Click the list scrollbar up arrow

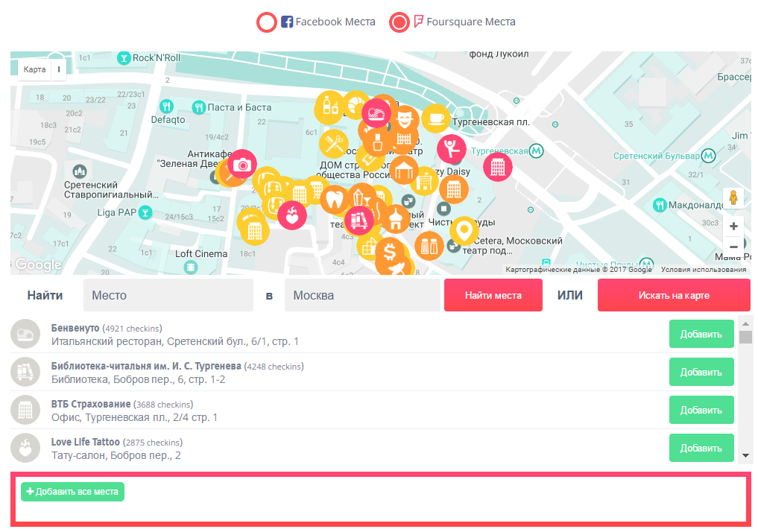(745, 323)
